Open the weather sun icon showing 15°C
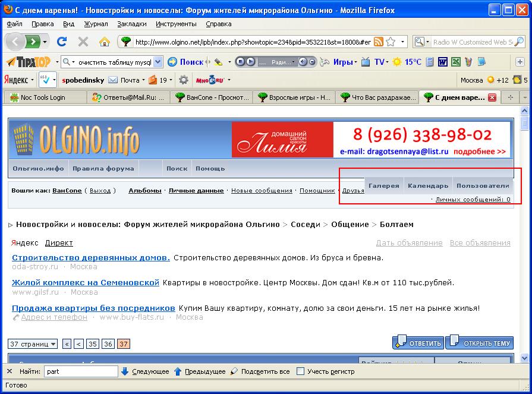This screenshot has width=532, height=394. pyautogui.click(x=396, y=62)
